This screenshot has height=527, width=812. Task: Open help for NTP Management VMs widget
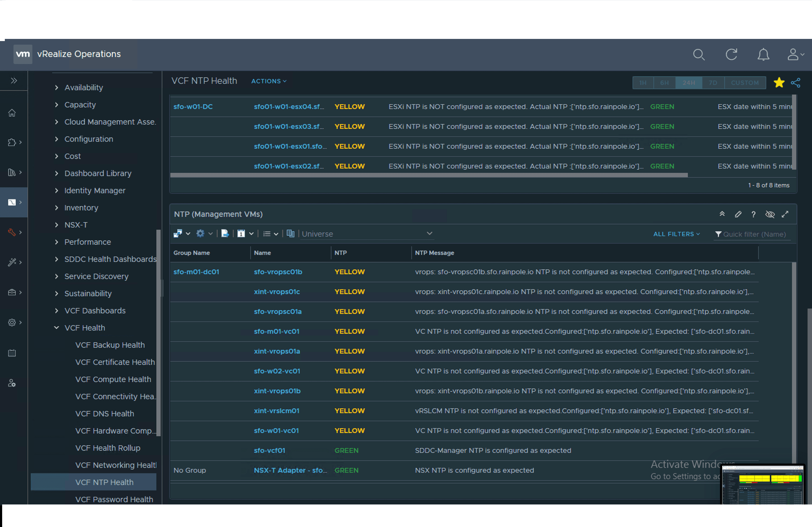[753, 214]
